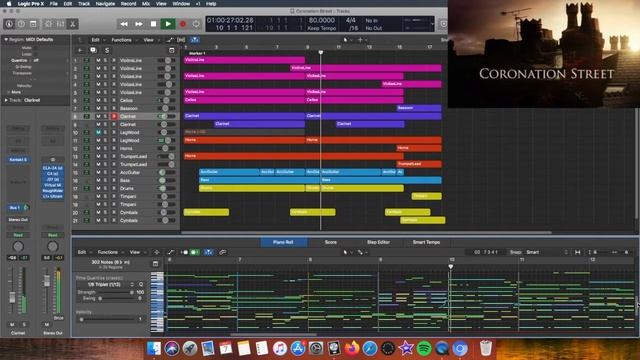
Task: Collapse the Region MIDI Defaults disclosure triangle
Action: tap(6, 40)
